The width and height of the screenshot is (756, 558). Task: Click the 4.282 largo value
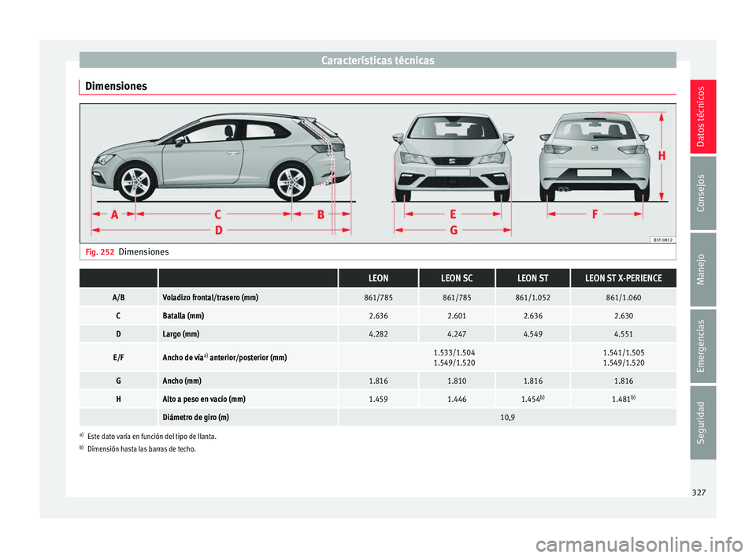[x=378, y=334]
